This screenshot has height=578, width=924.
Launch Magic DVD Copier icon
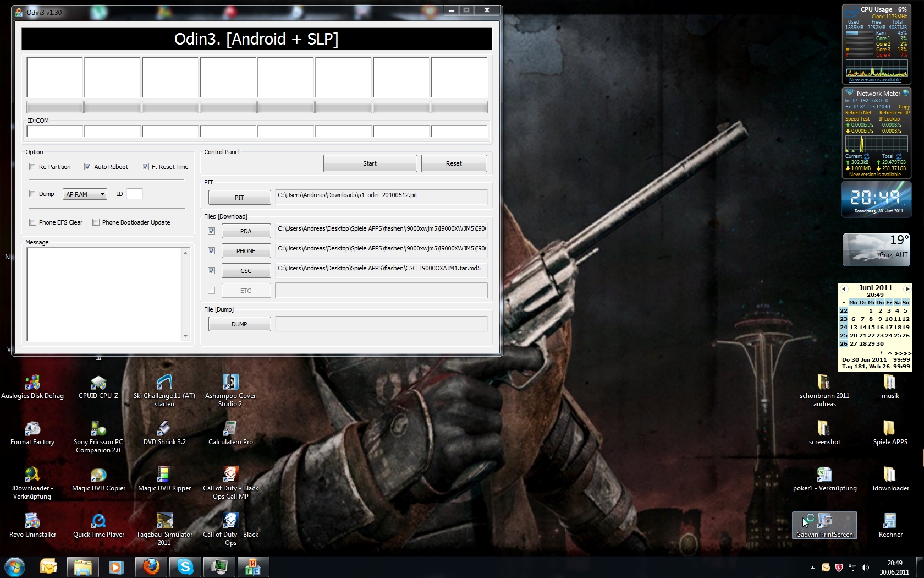98,479
